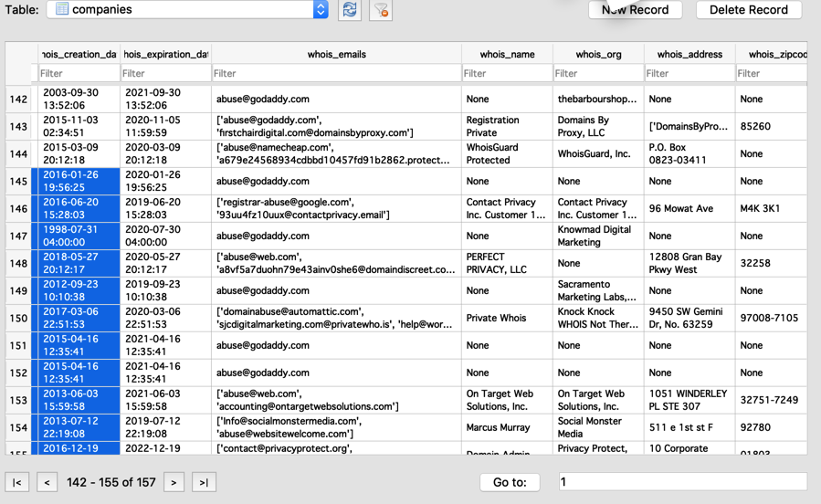This screenshot has height=504, width=821.
Task: Filter the whois_emails column
Action: pos(336,73)
